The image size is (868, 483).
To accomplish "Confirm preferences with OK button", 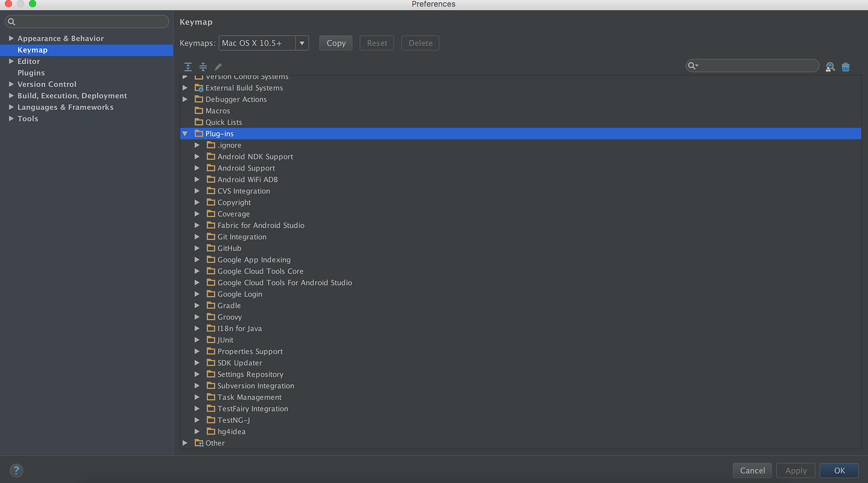I will click(839, 471).
